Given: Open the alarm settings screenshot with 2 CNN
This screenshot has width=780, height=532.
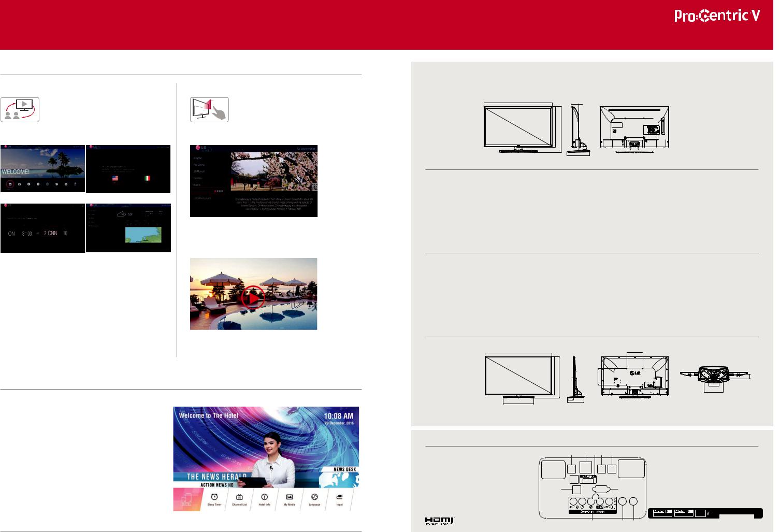Looking at the screenshot, I should (42, 228).
